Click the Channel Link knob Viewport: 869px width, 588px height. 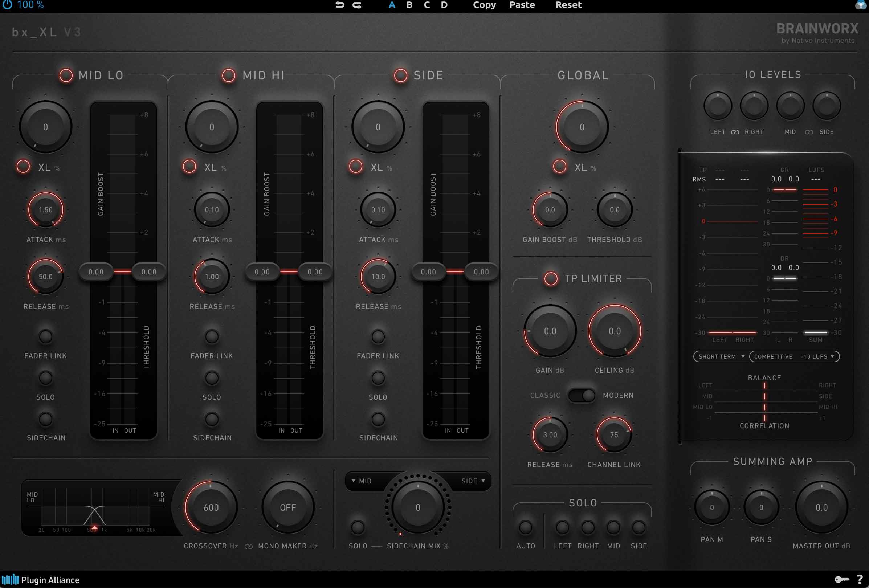point(614,435)
